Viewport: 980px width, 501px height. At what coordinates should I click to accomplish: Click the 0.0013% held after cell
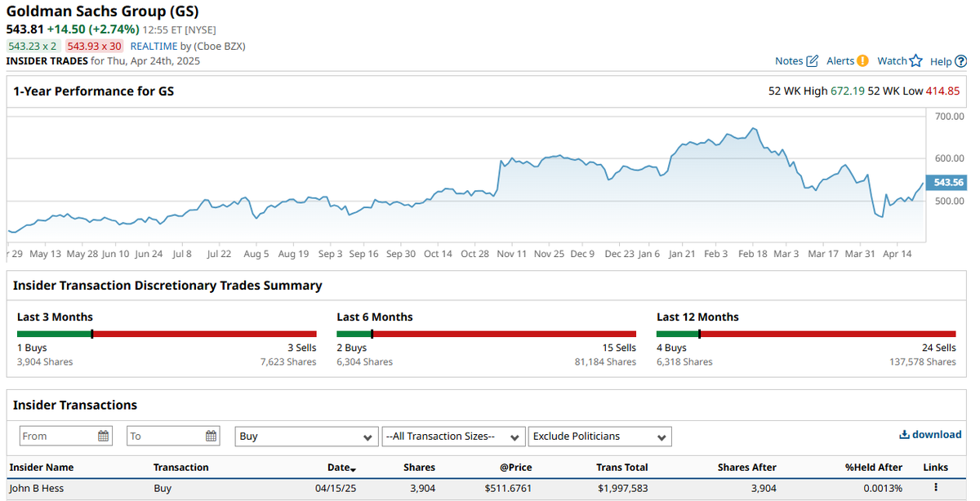[x=882, y=488]
